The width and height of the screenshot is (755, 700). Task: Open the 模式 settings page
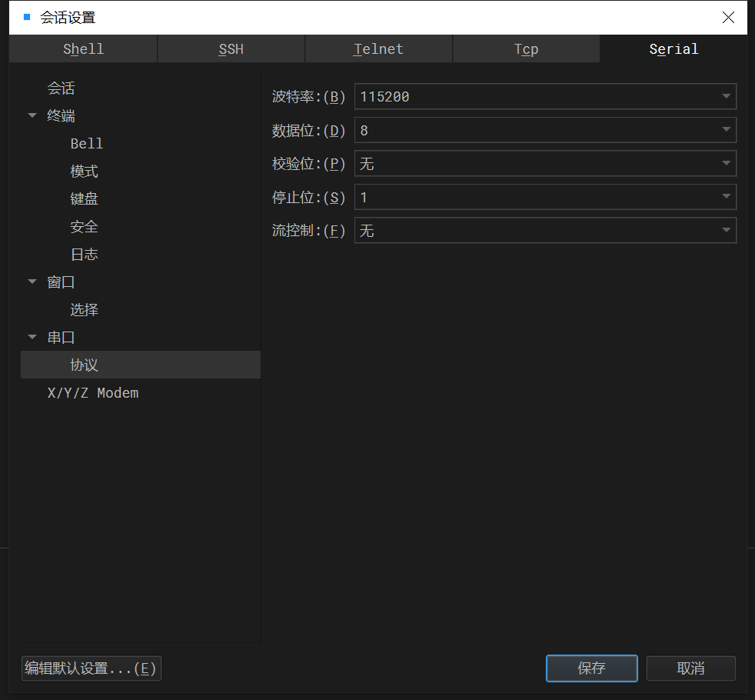(x=85, y=171)
